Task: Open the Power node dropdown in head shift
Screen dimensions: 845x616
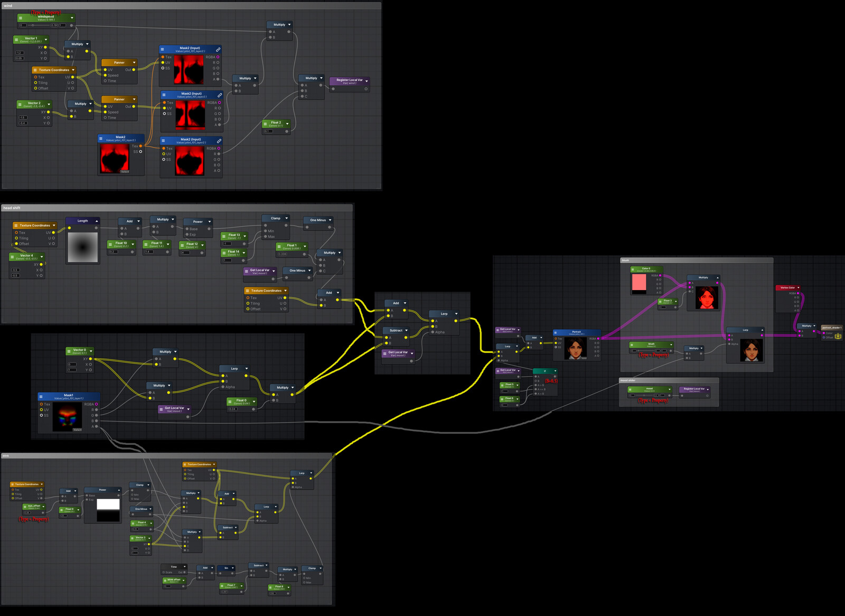Action: (x=210, y=222)
